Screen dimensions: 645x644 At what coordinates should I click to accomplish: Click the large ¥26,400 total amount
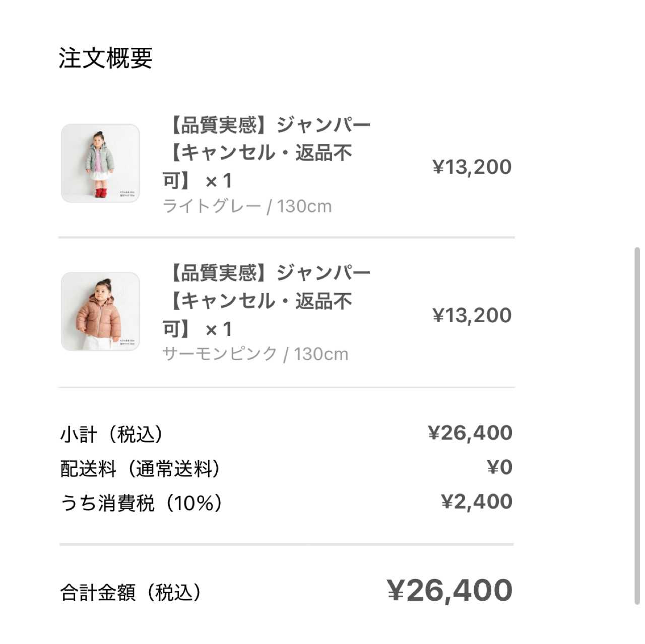click(449, 590)
